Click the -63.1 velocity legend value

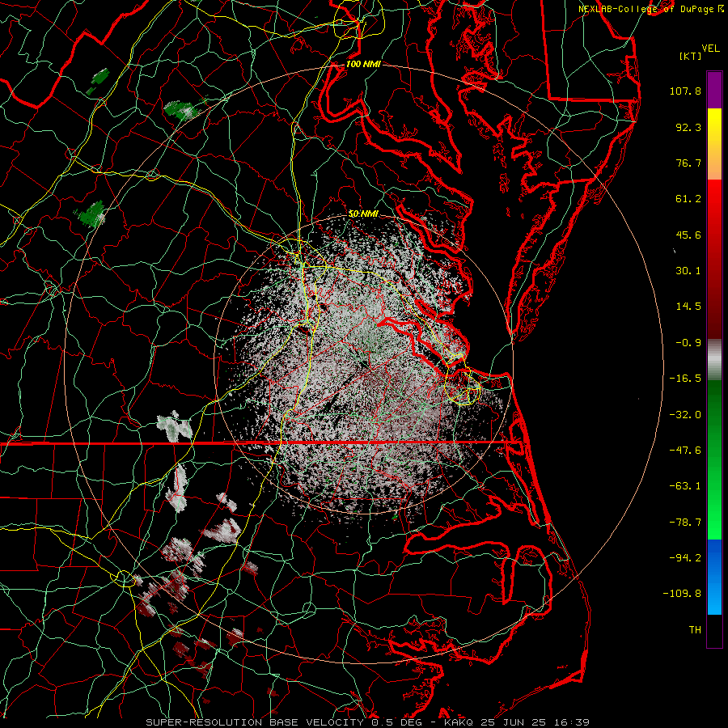(x=685, y=486)
